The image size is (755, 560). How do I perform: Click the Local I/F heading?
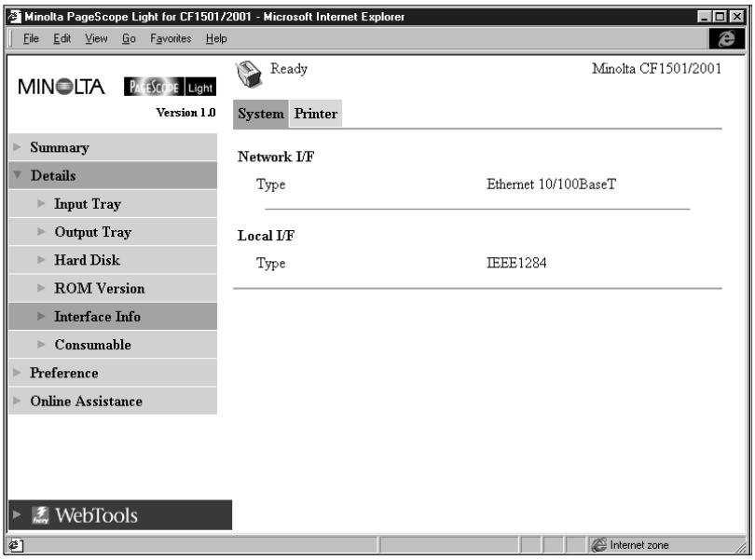(266, 236)
